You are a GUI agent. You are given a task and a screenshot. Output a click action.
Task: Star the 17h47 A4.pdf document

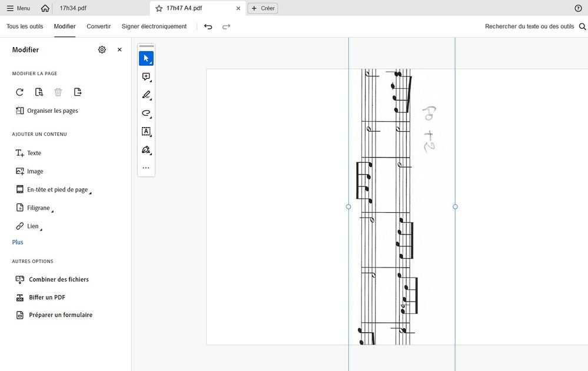click(159, 8)
